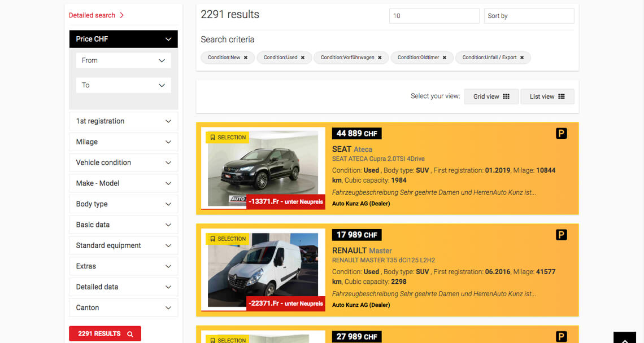
Task: Open the price From dropdown
Action: point(124,60)
